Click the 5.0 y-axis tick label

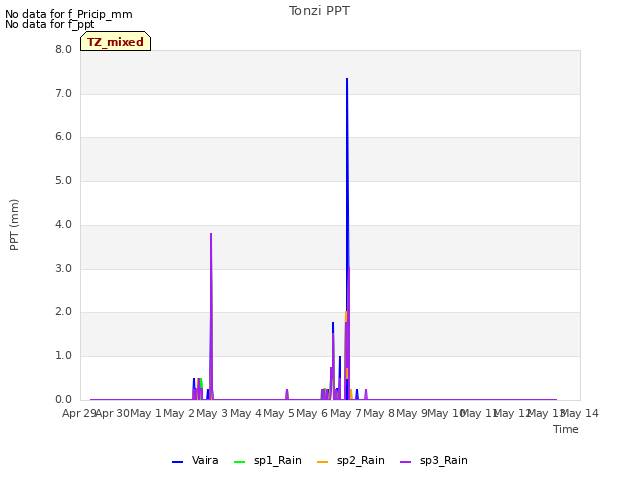[x=63, y=181]
